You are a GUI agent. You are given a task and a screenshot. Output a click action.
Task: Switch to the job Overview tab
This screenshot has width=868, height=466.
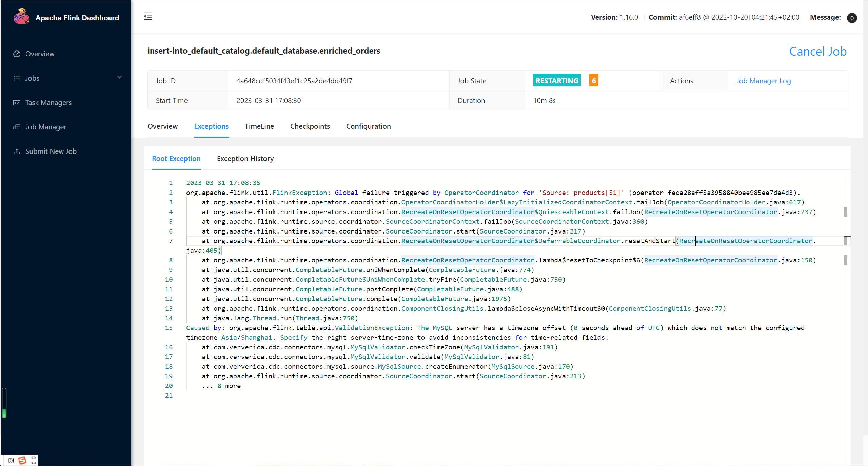coord(162,126)
